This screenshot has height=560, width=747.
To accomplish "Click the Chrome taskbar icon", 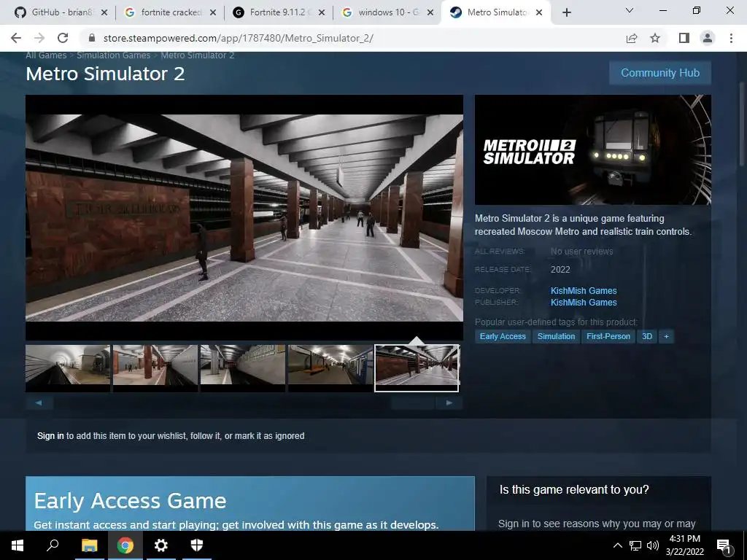I will [125, 545].
